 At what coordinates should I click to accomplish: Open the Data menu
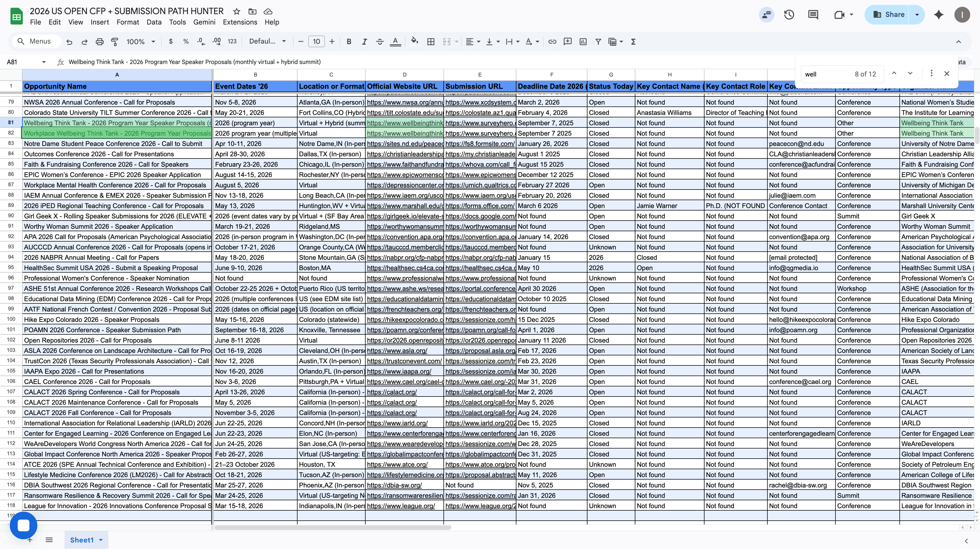point(154,22)
